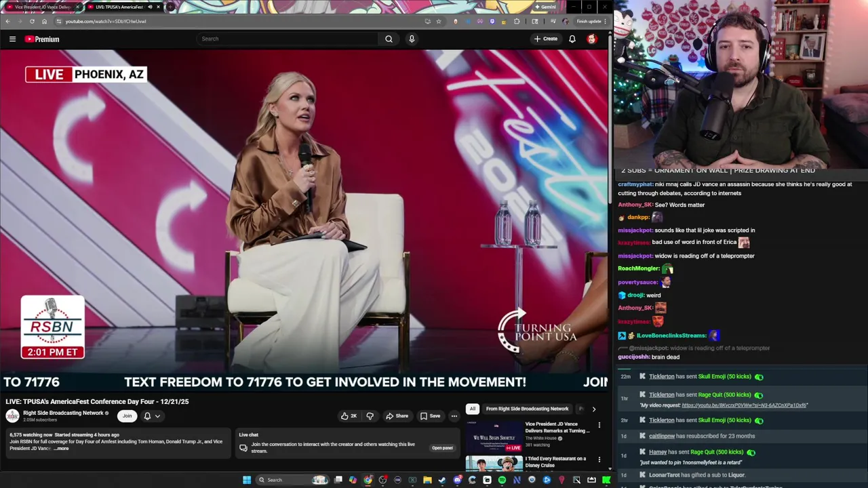Viewport: 868px width, 488px height.
Task: Close the LIVE: TPUSA's AmericaFest tab
Action: (158, 7)
